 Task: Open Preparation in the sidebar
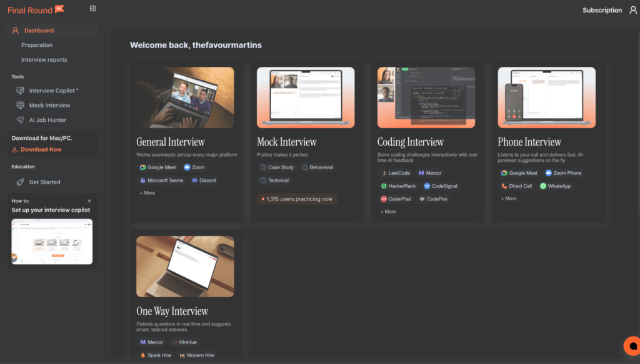(37, 45)
